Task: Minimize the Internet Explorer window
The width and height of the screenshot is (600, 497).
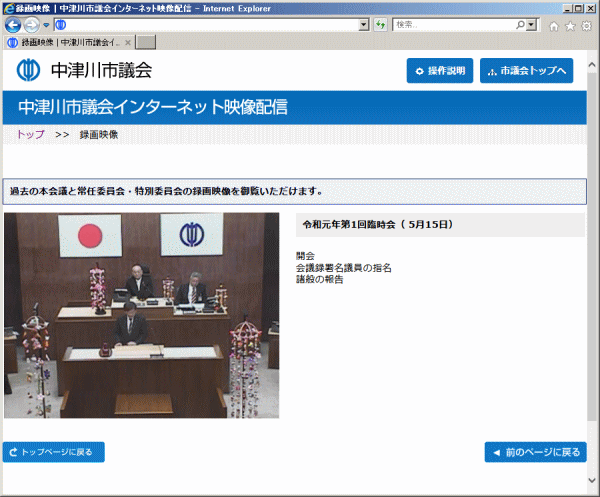Action: tap(568, 8)
